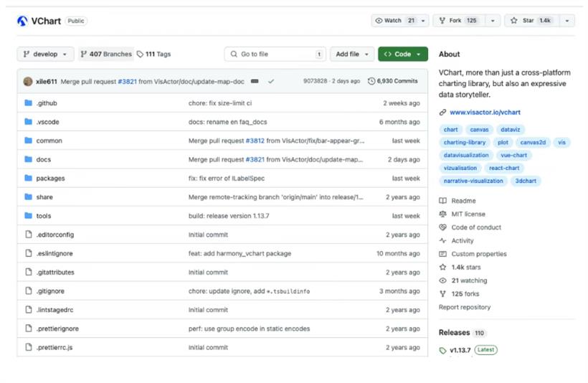Viewport: 588px width, 383px height.
Task: Select the datavisualization topic tag
Action: point(466,155)
